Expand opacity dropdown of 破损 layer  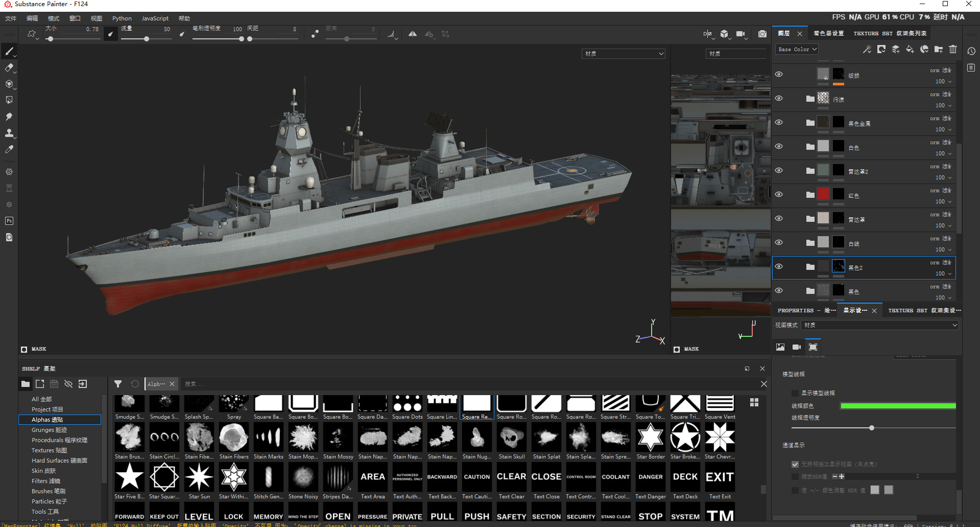(x=950, y=81)
